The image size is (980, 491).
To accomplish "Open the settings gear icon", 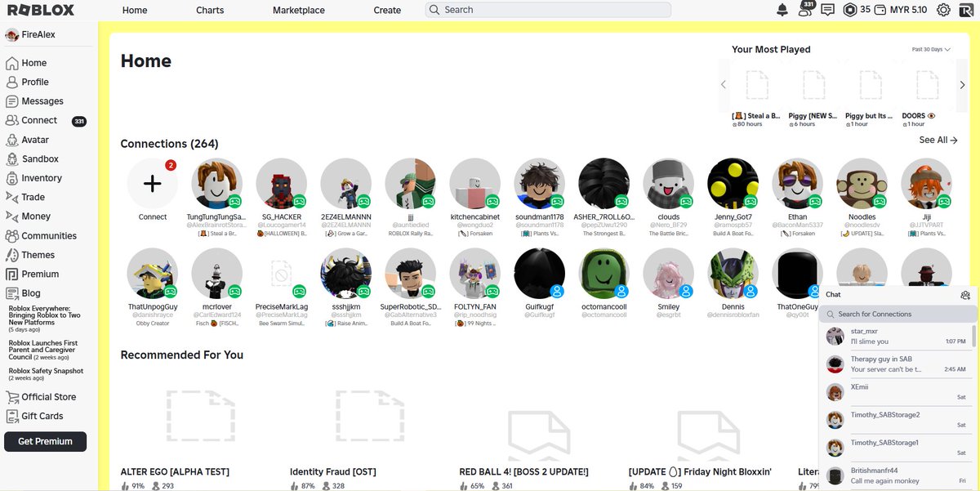I will (943, 10).
